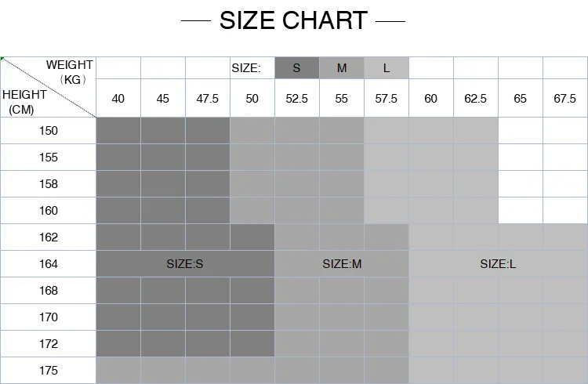
Task: Click the 40 weight column header
Action: (x=118, y=98)
